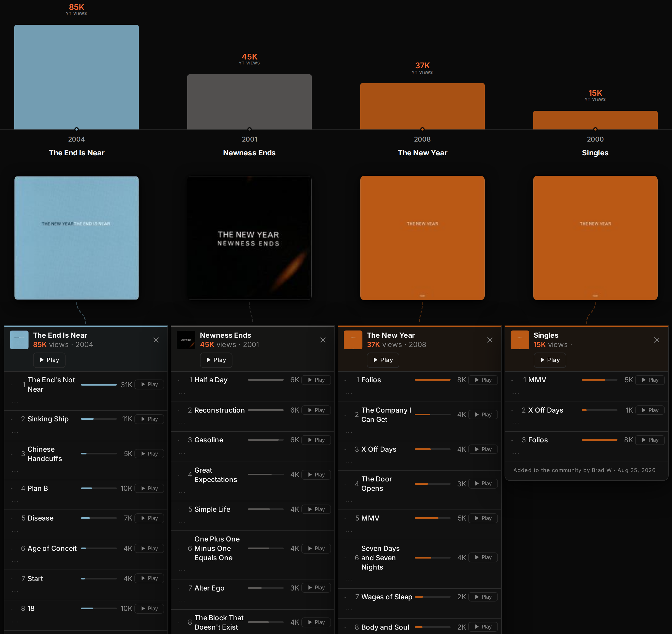Close the The End Is Near panel
672x634 pixels.
point(156,340)
